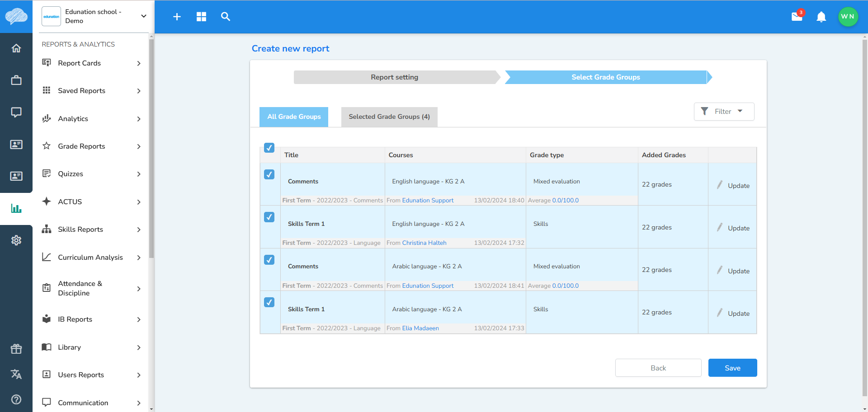Click the cloud logo at top left
868x412 pixels.
(16, 16)
